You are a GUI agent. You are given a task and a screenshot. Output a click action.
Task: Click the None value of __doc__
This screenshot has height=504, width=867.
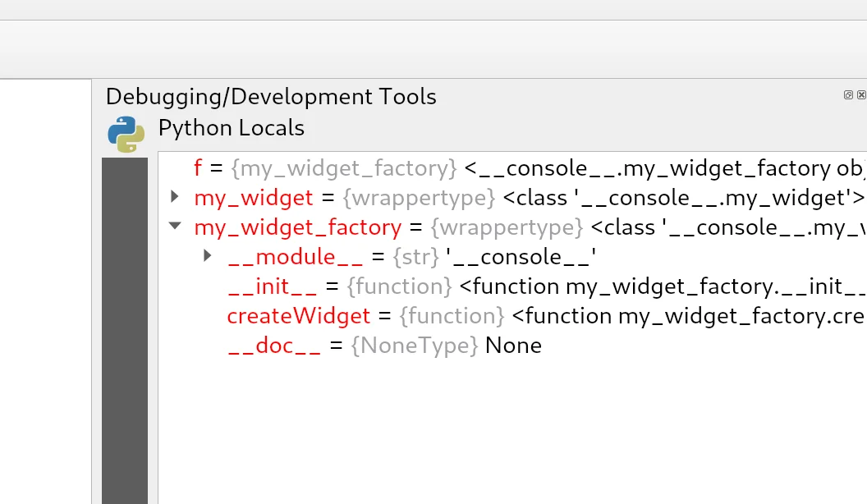pyautogui.click(x=513, y=346)
